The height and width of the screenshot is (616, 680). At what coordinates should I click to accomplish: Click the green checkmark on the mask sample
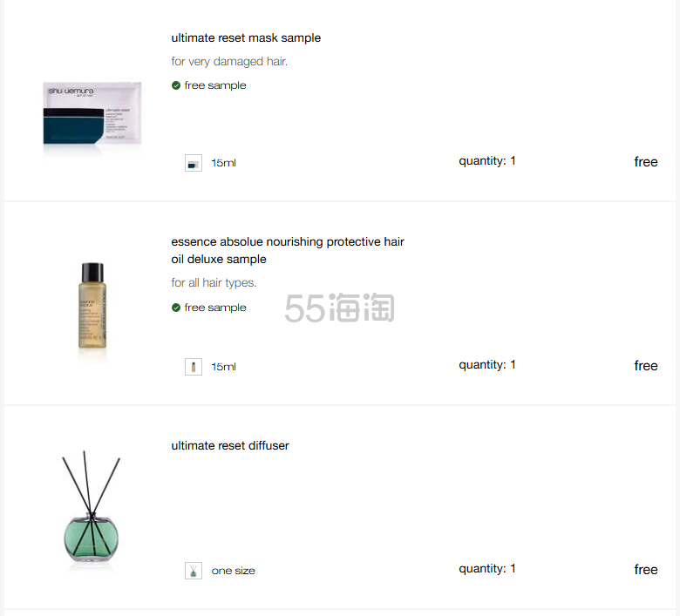(176, 85)
